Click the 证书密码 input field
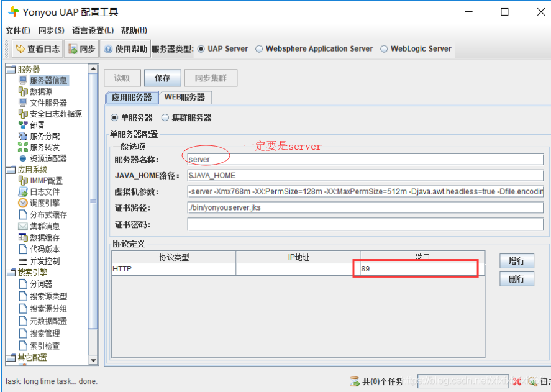This screenshot has height=392, width=551. pyautogui.click(x=365, y=224)
